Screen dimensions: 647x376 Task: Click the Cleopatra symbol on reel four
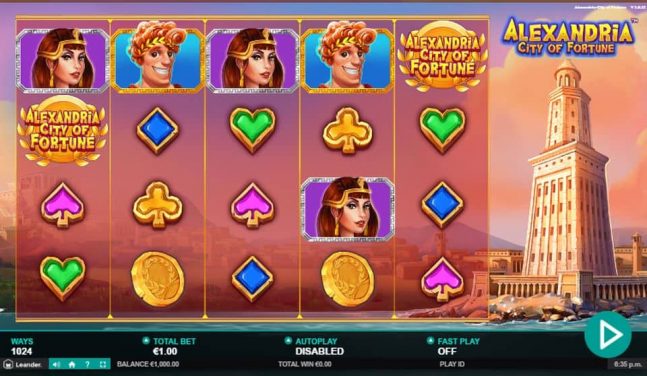(347, 208)
